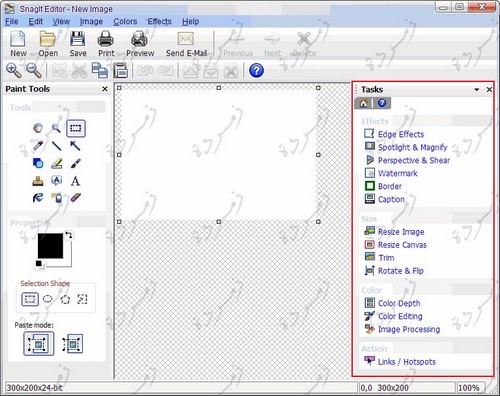500x396 pixels.
Task: Swap foreground and background colors arrow
Action: coord(68,235)
